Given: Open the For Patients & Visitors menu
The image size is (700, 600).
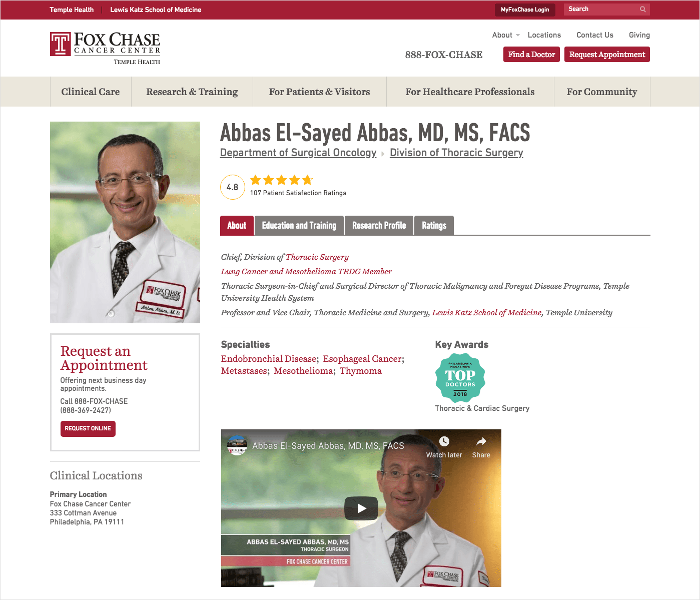Looking at the screenshot, I should click(320, 92).
